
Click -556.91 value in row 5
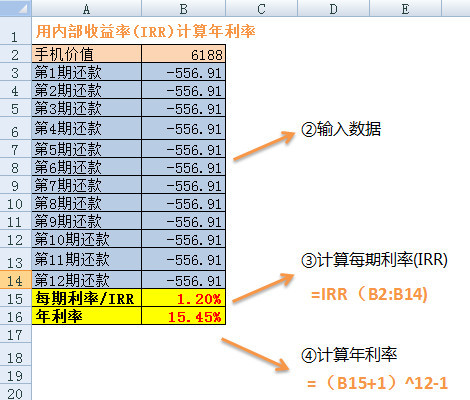tap(184, 108)
